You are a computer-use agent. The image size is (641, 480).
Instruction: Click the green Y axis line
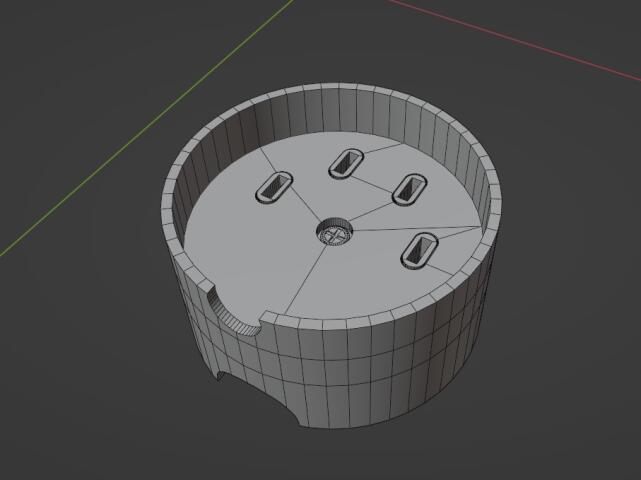click(x=146, y=128)
